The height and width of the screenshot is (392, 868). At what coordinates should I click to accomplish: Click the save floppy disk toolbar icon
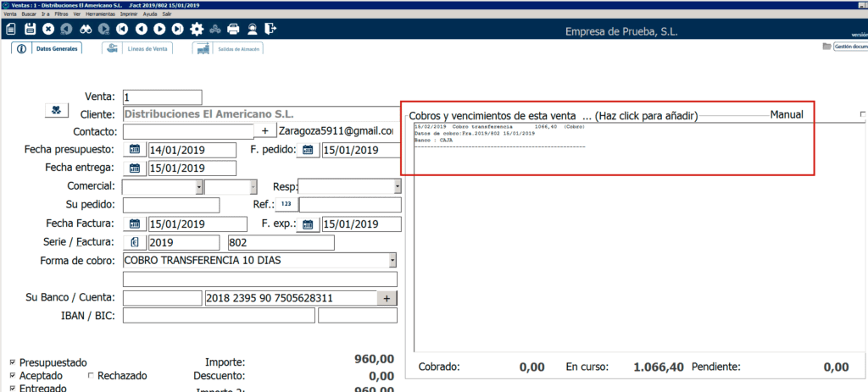pyautogui.click(x=31, y=30)
